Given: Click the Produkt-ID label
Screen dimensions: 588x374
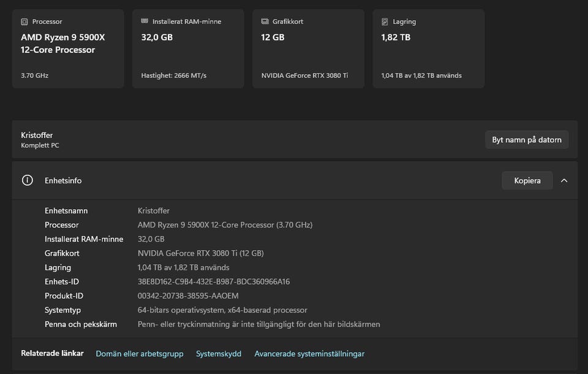Looking at the screenshot, I should click(x=64, y=296).
